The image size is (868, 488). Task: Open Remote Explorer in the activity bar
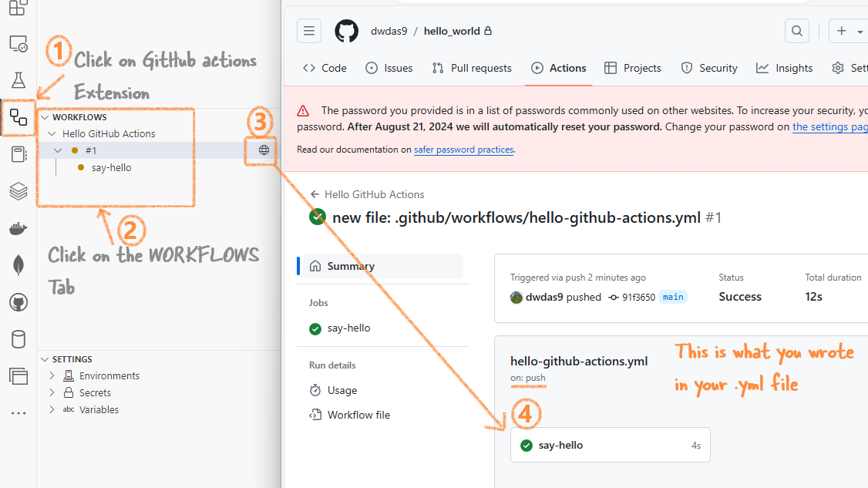tap(19, 44)
